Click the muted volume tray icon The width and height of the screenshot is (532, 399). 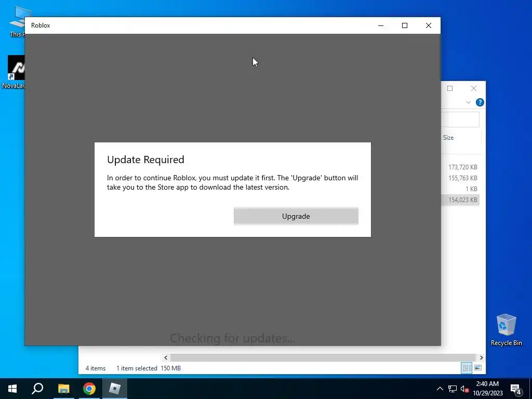click(464, 389)
